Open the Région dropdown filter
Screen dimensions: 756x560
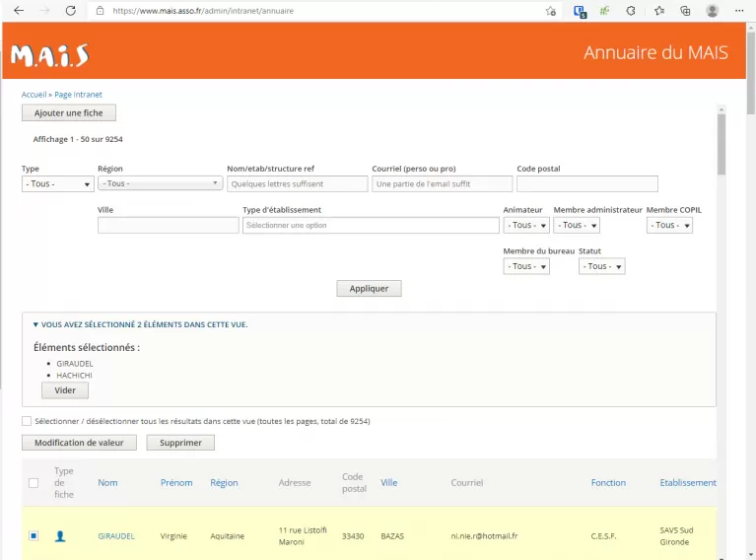tap(160, 183)
